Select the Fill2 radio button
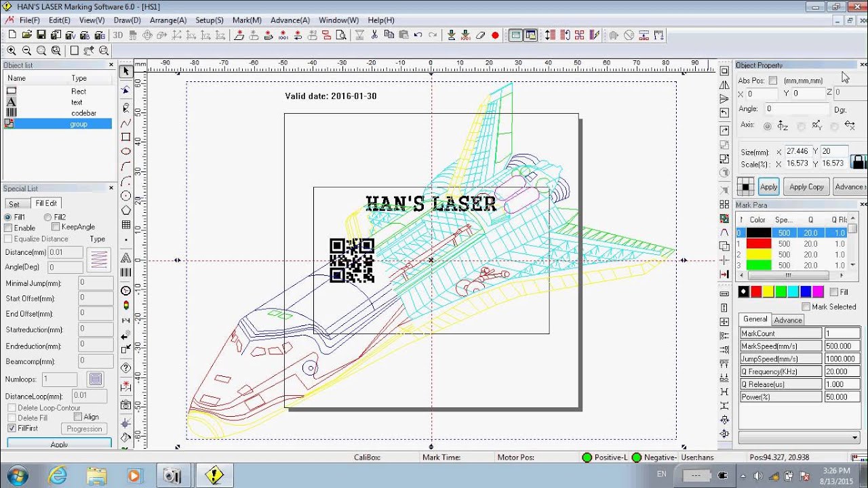The image size is (868, 488). pyautogui.click(x=47, y=217)
